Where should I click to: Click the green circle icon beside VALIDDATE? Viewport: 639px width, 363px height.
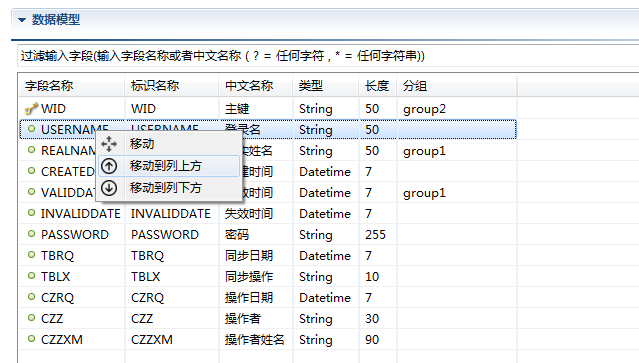pos(31,192)
